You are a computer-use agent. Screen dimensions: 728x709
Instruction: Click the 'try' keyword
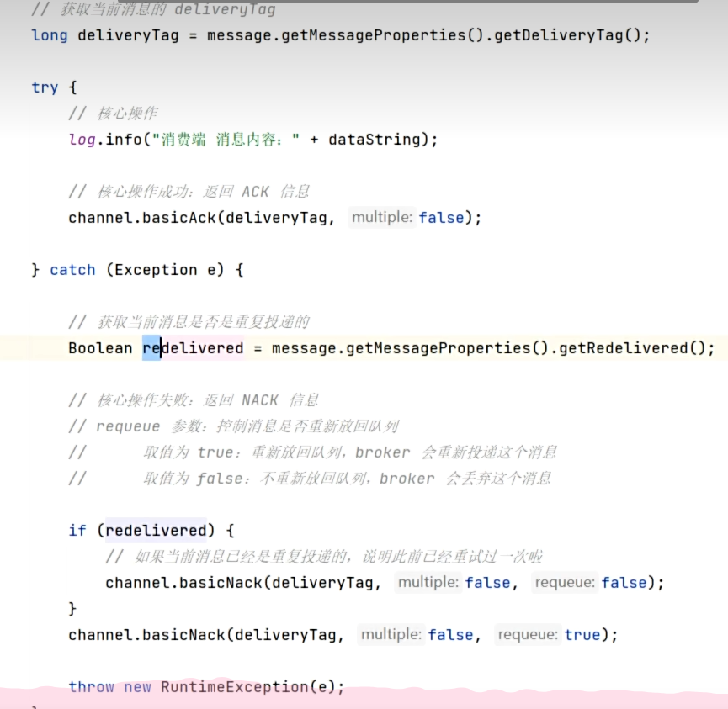click(45, 87)
